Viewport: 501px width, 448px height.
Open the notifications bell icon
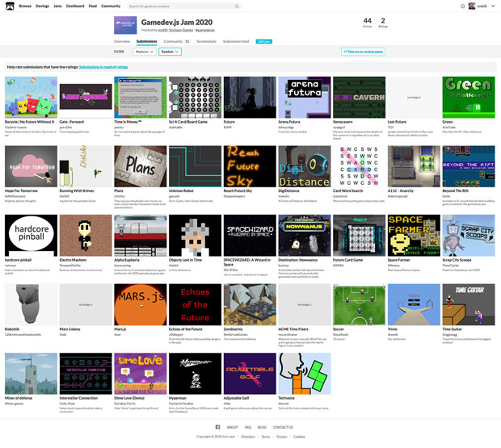(461, 6)
